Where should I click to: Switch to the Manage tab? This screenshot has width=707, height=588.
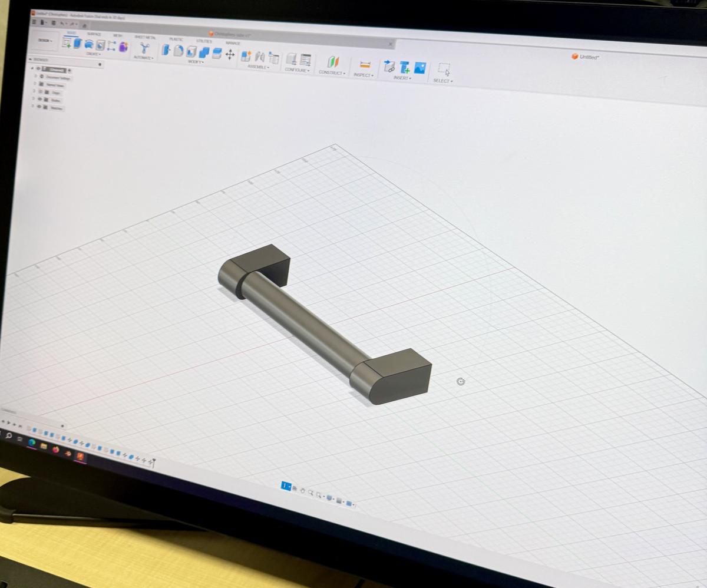[x=233, y=43]
